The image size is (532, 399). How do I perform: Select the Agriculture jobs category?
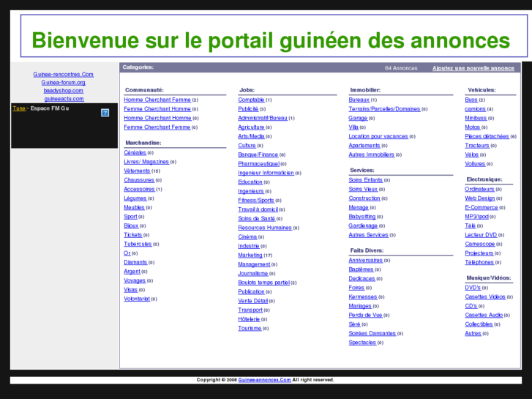coord(251,127)
